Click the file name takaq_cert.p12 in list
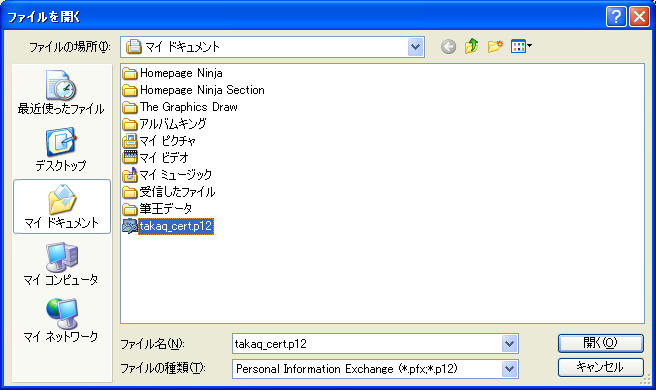656x390 pixels. point(176,226)
